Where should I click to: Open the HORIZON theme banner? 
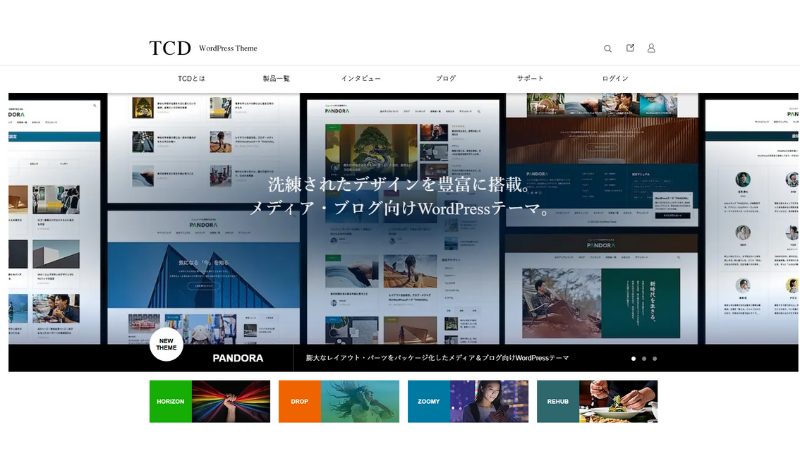tap(210, 401)
